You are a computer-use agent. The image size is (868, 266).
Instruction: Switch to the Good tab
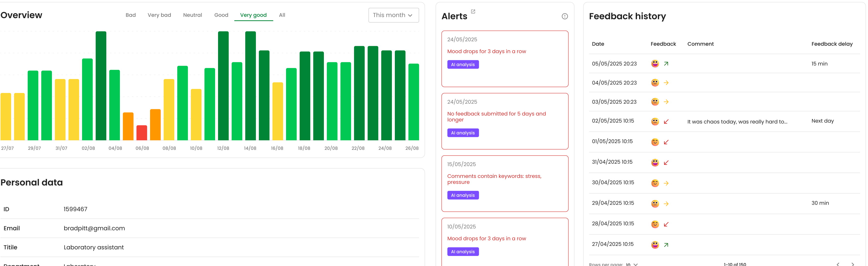(221, 15)
